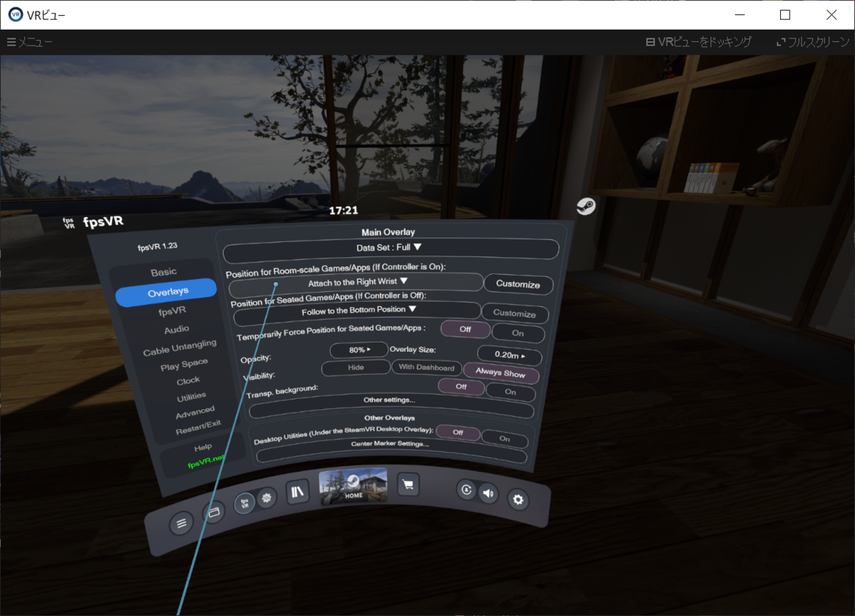Turn Desktop Utilities Off
Viewport: 855px width, 616px height.
[x=457, y=432]
